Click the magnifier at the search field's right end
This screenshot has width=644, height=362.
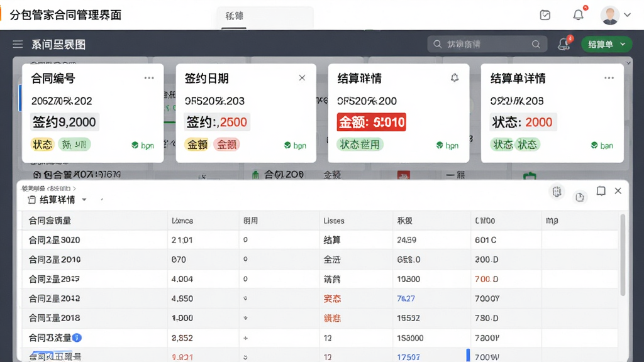click(536, 45)
